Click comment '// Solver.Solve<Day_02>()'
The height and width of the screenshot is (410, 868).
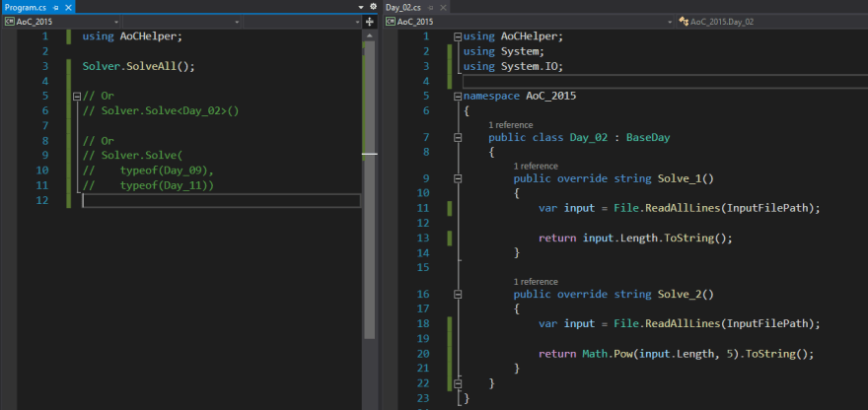tap(161, 110)
